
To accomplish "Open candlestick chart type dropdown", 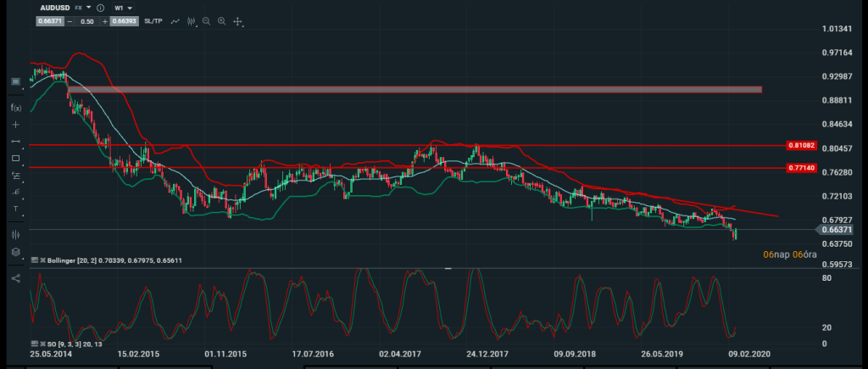I will [192, 20].
